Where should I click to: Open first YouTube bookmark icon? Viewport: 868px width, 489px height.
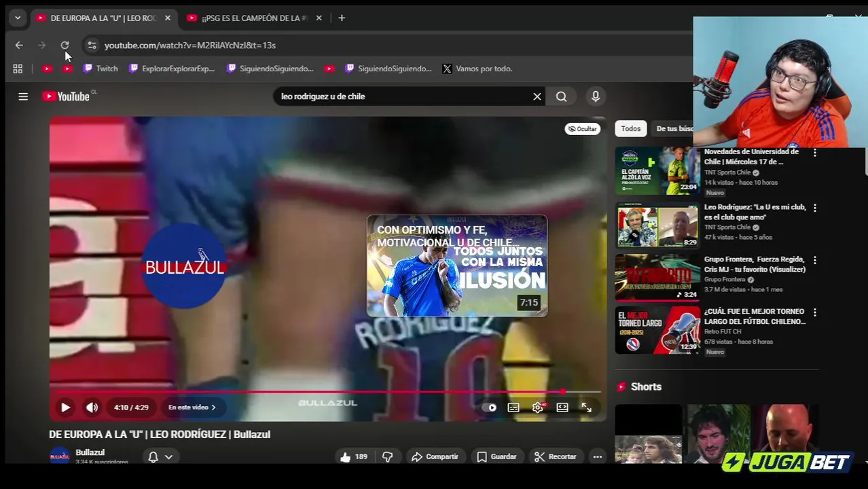(x=47, y=69)
